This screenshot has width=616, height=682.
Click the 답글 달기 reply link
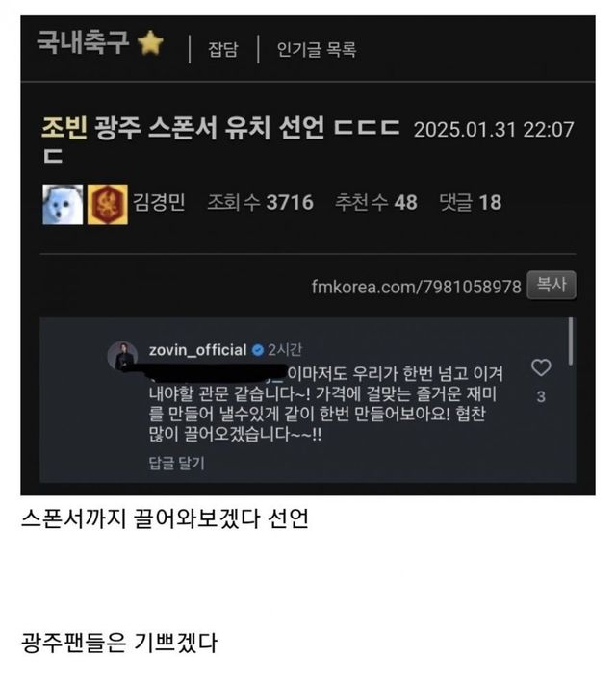(x=176, y=463)
